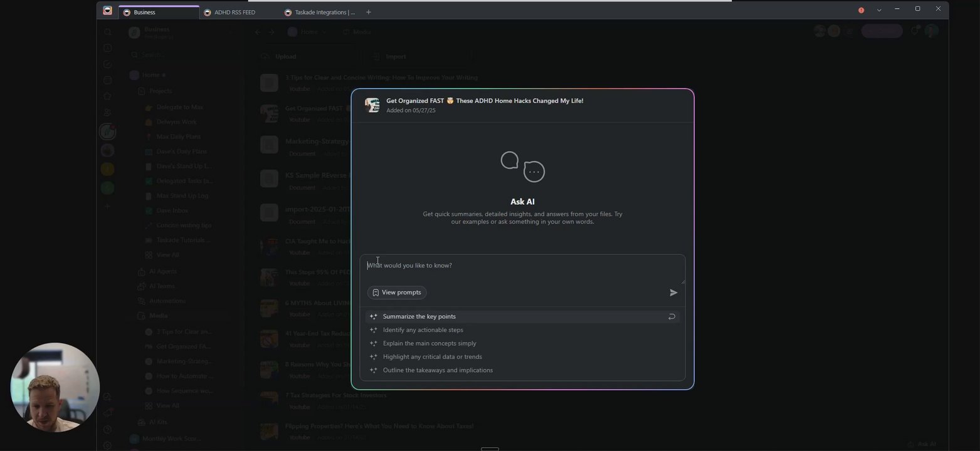Click the Upload button
The height and width of the screenshot is (451, 980).
pyautogui.click(x=307, y=56)
